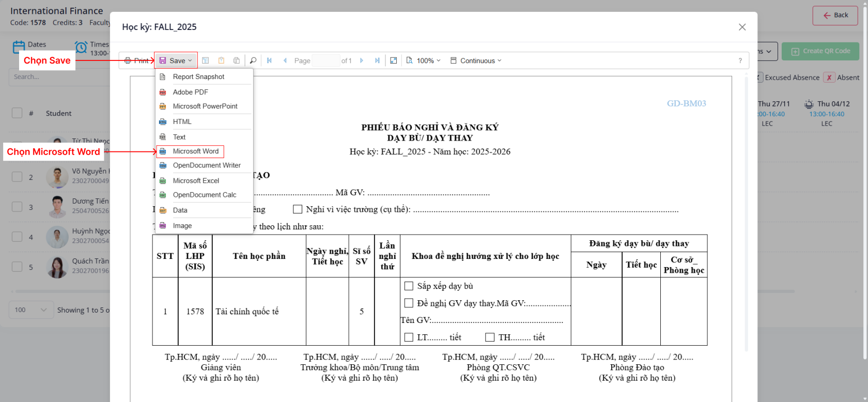The height and width of the screenshot is (402, 868).
Task: Open the avatar of Quách Trần
Action: click(x=57, y=267)
